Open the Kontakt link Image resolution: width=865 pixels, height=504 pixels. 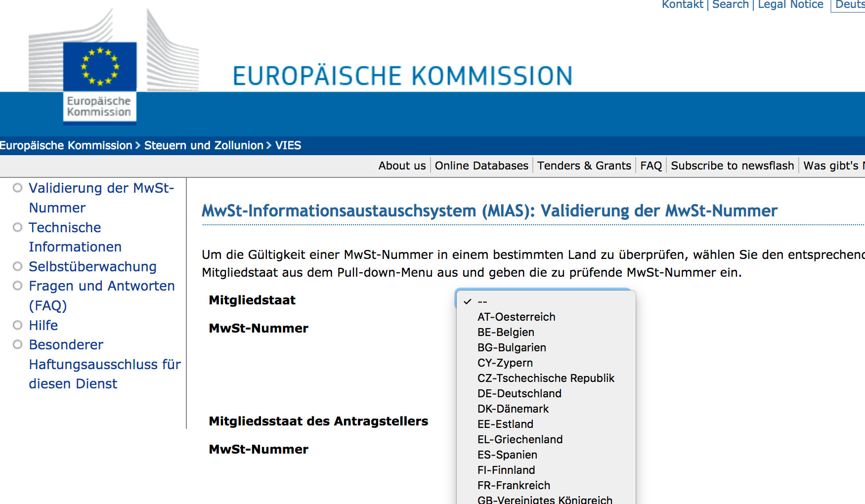[682, 4]
